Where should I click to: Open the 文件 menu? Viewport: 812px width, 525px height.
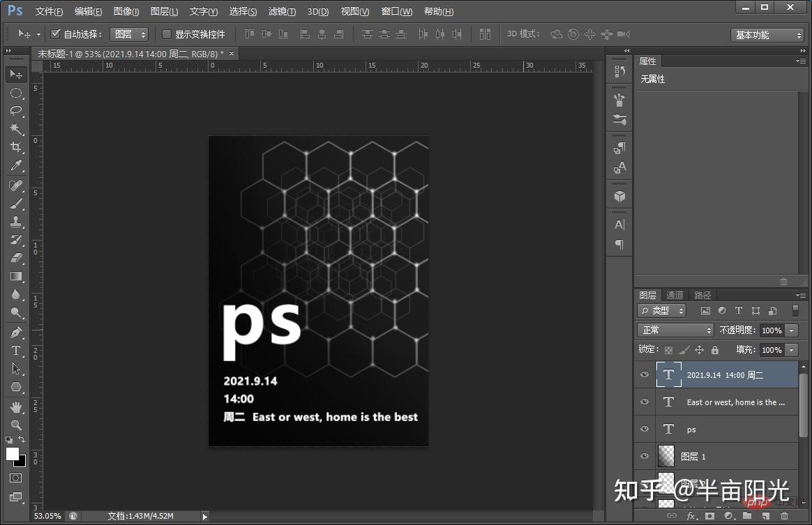click(50, 11)
